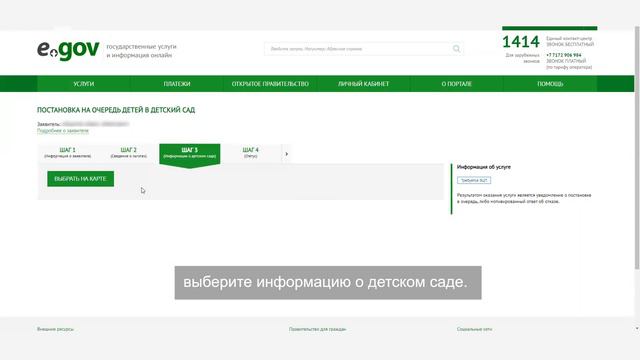
Task: Switch to the ШАГ 1 tab
Action: click(x=68, y=153)
